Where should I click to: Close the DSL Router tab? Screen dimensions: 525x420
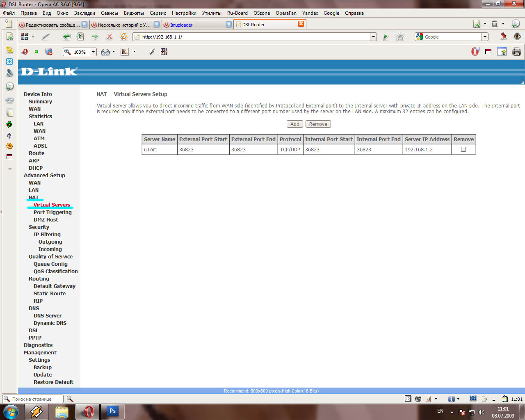point(301,24)
